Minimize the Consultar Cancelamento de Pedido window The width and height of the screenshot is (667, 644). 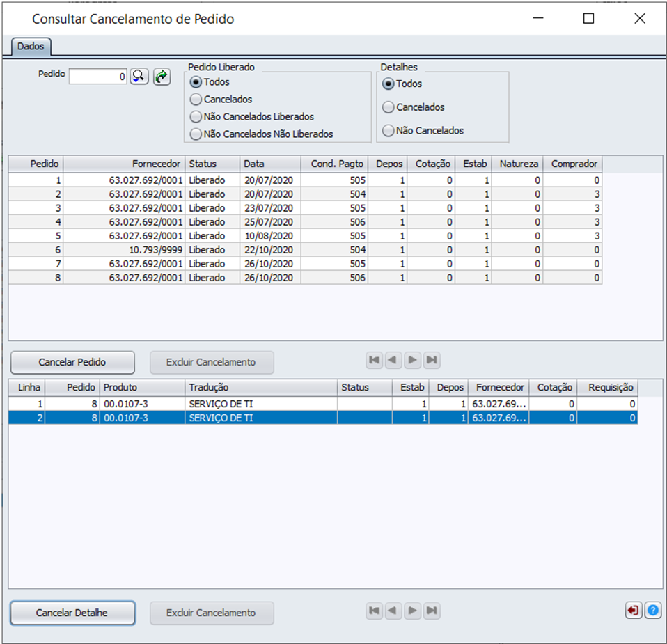pyautogui.click(x=538, y=18)
